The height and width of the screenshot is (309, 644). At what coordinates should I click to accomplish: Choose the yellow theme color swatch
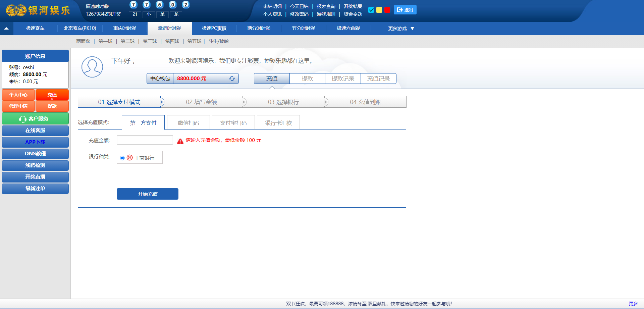tap(379, 10)
